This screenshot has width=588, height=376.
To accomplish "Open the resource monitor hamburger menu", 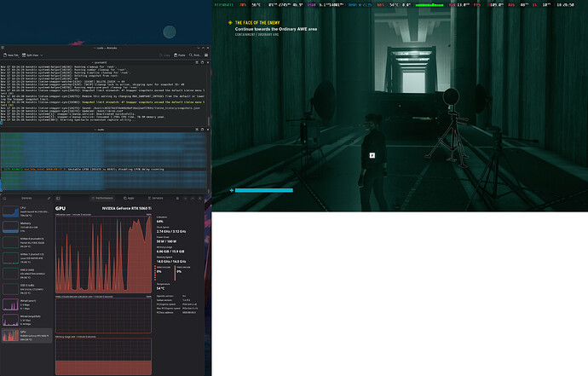I will point(177,198).
